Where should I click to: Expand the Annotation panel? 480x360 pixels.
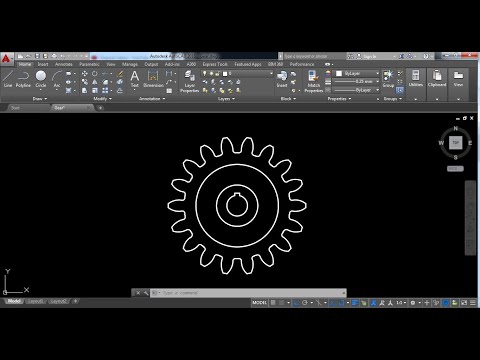152,99
